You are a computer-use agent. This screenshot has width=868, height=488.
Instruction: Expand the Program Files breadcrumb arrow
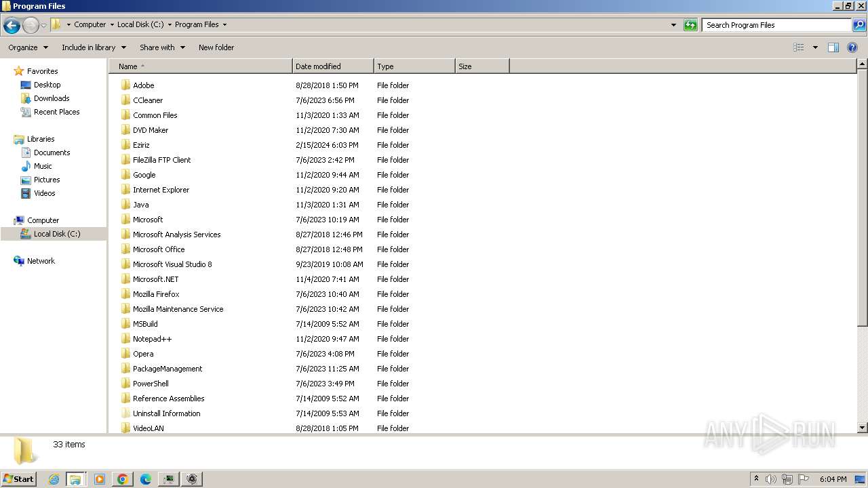[224, 25]
